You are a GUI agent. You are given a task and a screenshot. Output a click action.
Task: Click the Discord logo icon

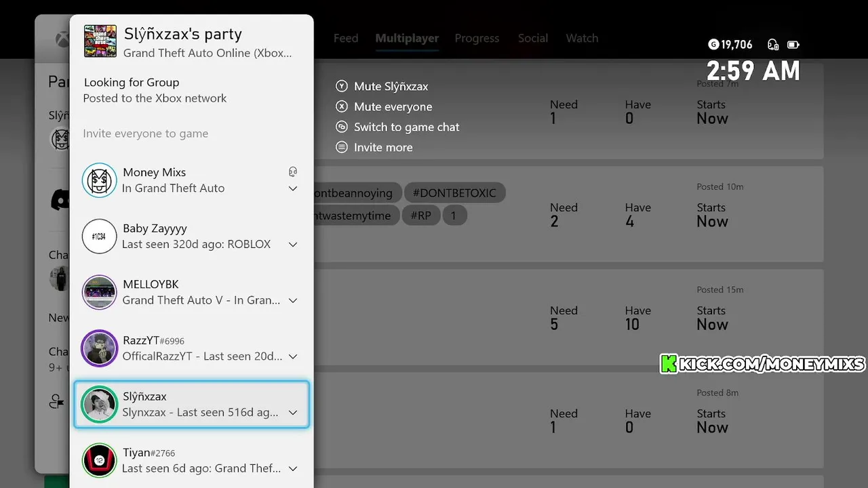(x=60, y=199)
